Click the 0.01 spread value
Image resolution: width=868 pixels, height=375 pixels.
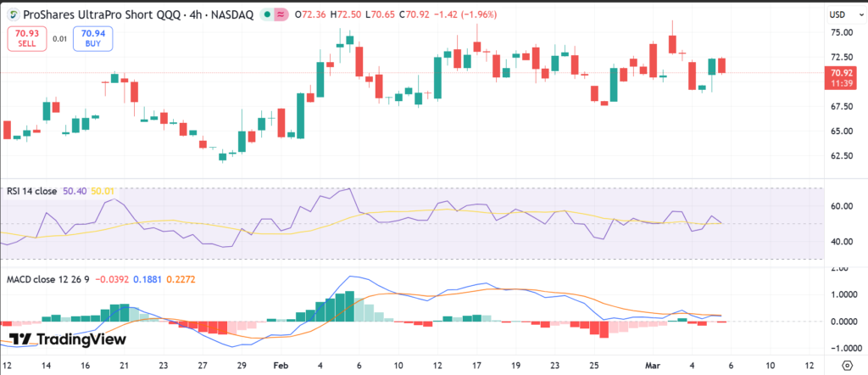point(59,38)
